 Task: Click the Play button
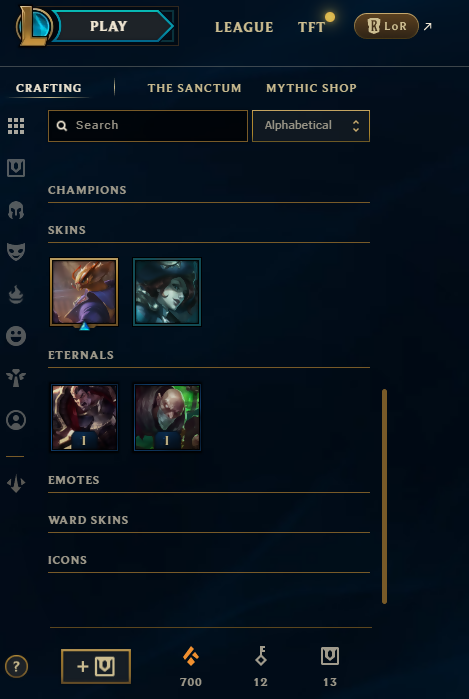click(x=109, y=26)
